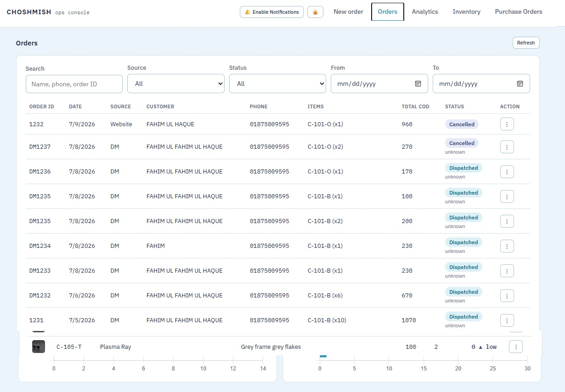Open action menu for DM1235 row totaling 100
The height and width of the screenshot is (392, 565).
tap(507, 196)
